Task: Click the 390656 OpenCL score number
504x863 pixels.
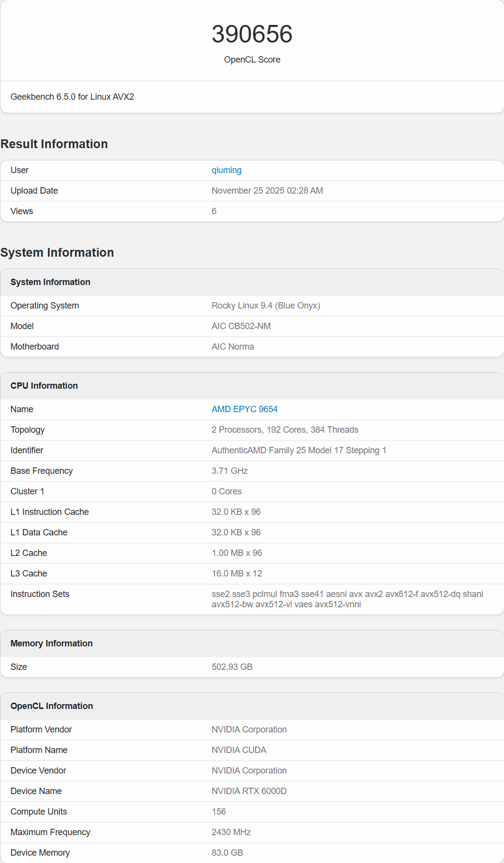Action: pyautogui.click(x=252, y=34)
